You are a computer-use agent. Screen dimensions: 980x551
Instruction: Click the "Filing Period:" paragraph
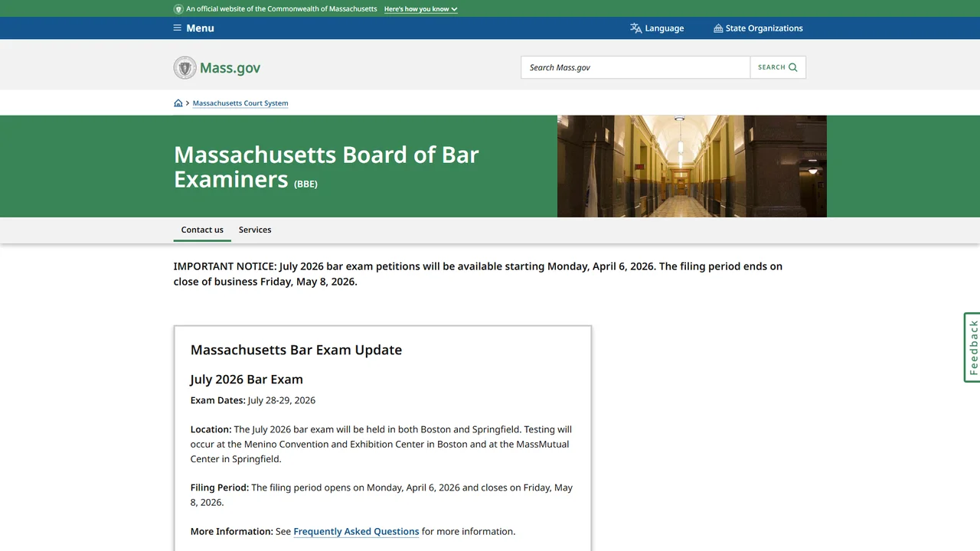coord(381,495)
